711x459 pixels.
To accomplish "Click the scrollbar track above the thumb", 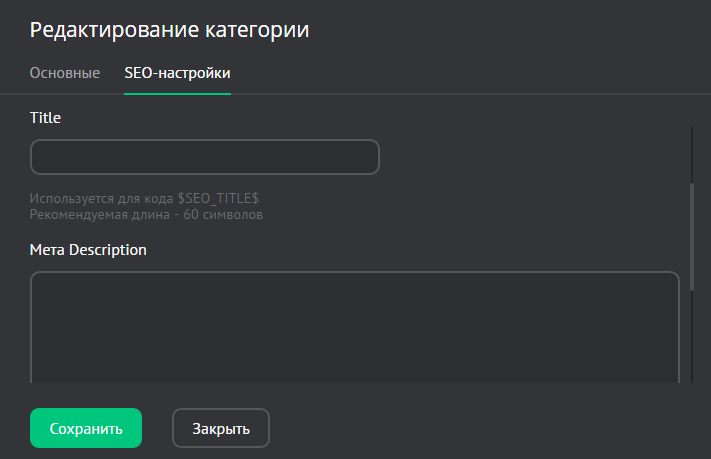I will [x=691, y=155].
